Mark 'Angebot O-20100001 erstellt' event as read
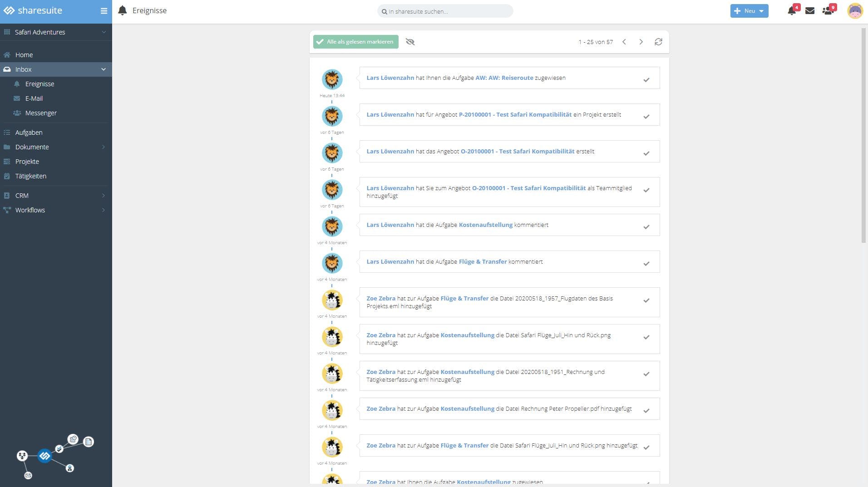This screenshot has width=868, height=487. (x=646, y=153)
